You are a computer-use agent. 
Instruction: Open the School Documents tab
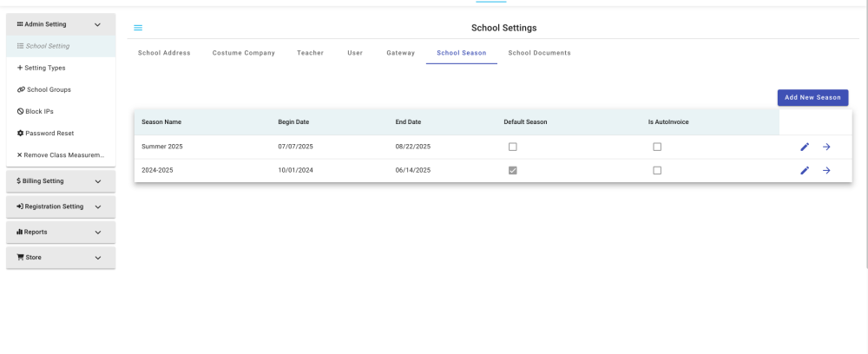(539, 53)
